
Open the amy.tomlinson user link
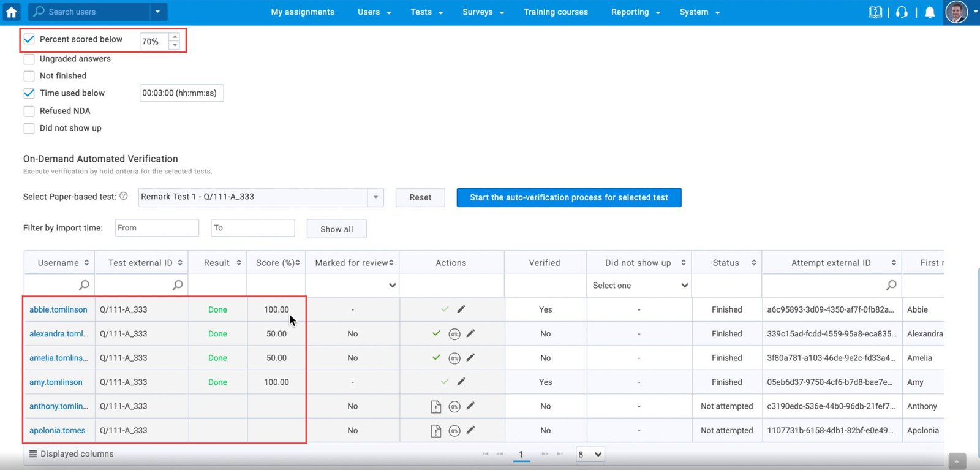pyautogui.click(x=56, y=382)
